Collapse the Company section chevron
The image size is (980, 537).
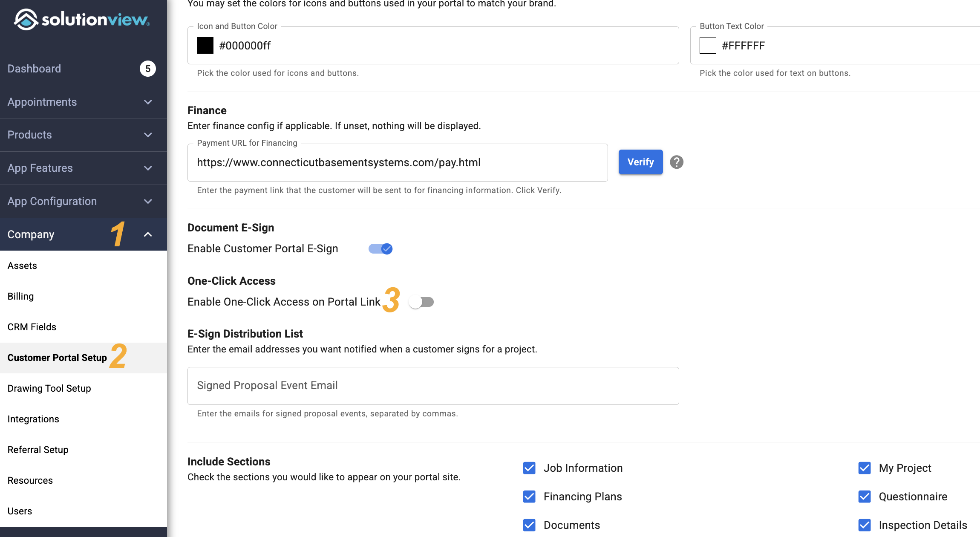[x=148, y=234]
